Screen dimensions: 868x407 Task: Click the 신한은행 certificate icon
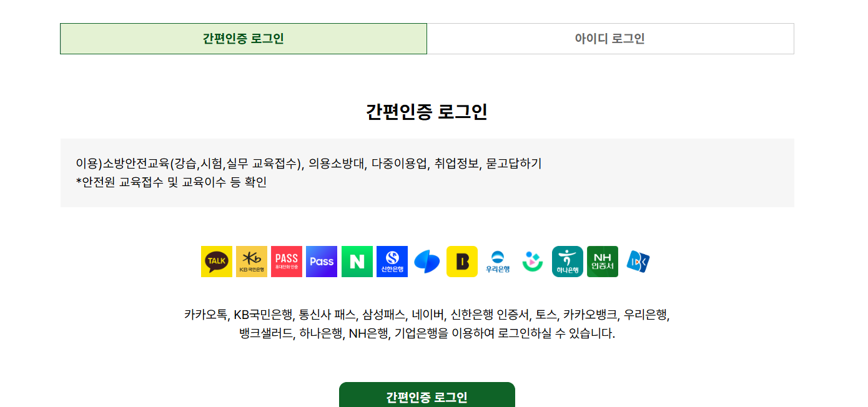tap(392, 262)
